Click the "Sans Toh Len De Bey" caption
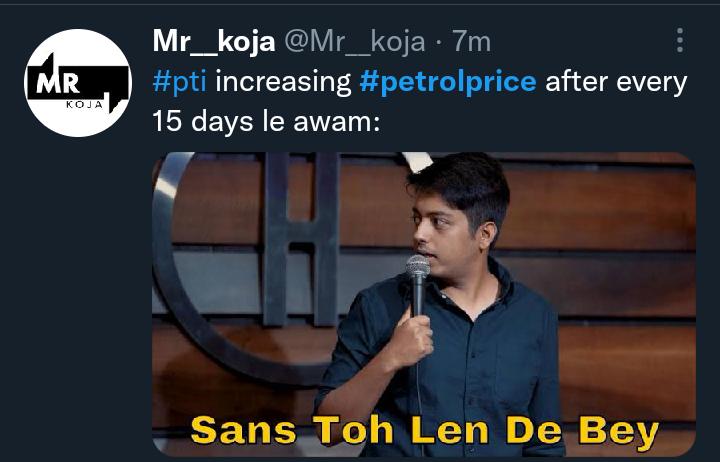This screenshot has width=720, height=462. pos(424,431)
